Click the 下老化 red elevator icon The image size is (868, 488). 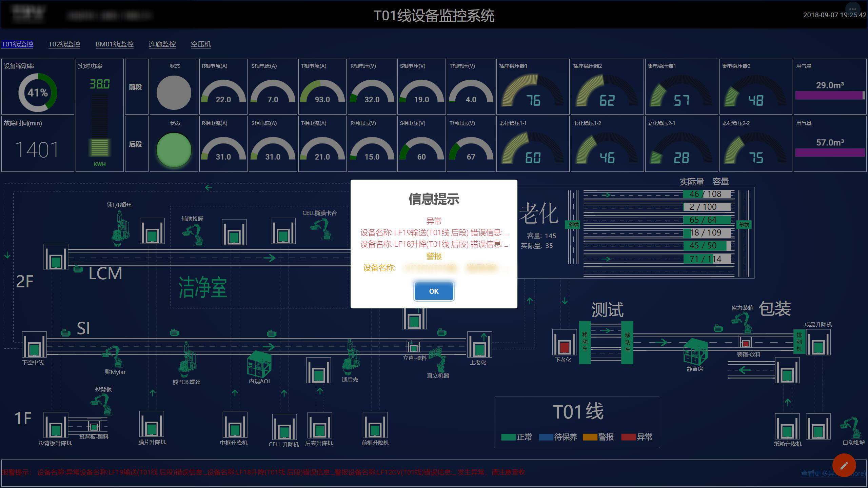click(x=564, y=342)
